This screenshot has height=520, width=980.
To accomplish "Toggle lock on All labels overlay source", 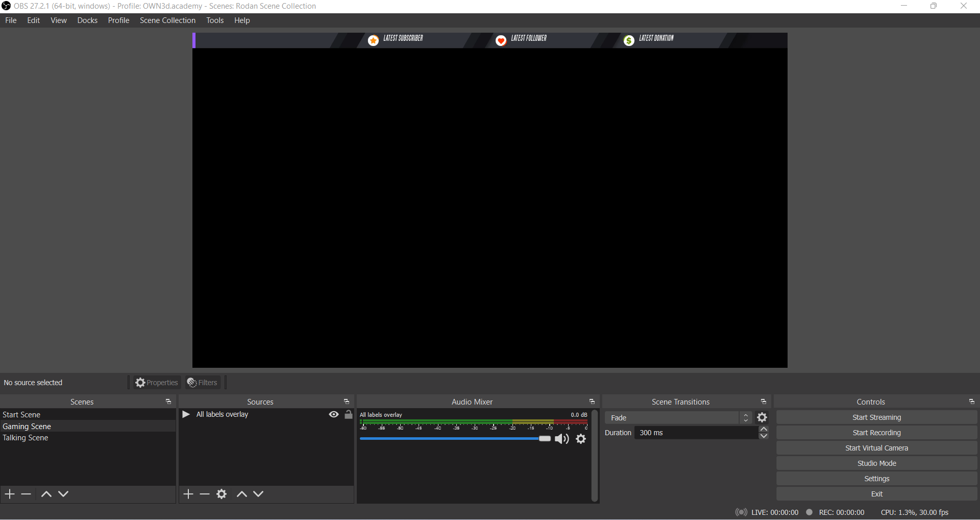I will 349,415.
